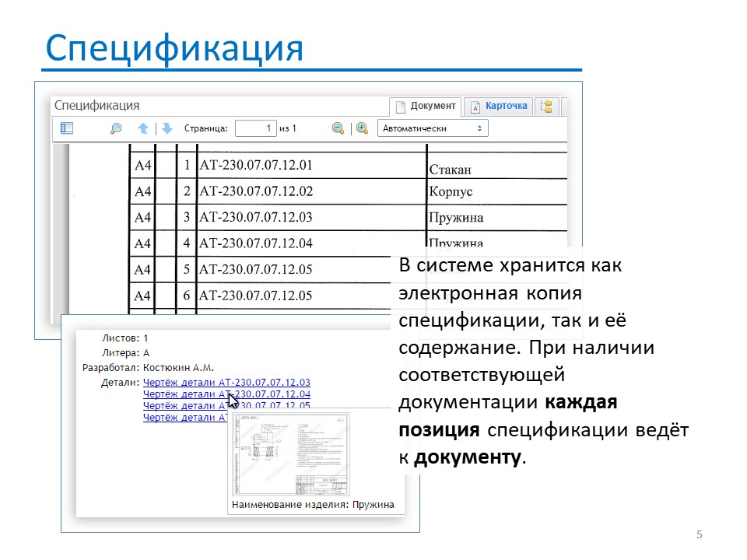Open the Автоматически zoom dropdown
747x560 pixels.
pos(433,128)
